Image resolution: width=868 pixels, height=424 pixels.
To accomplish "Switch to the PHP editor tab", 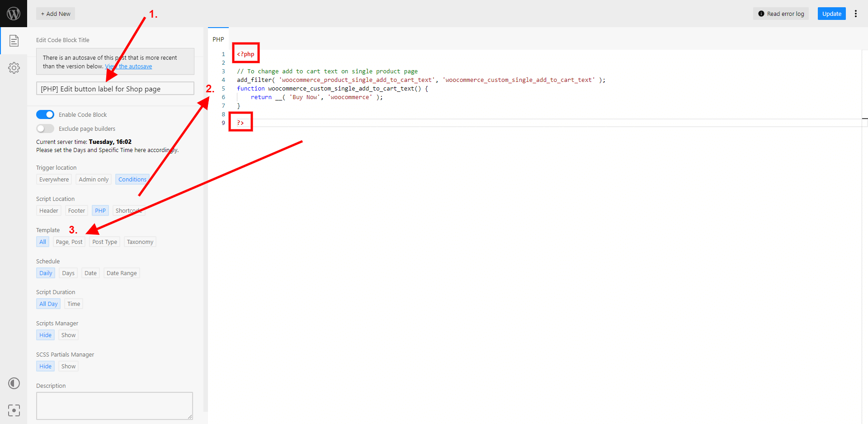I will click(x=218, y=39).
